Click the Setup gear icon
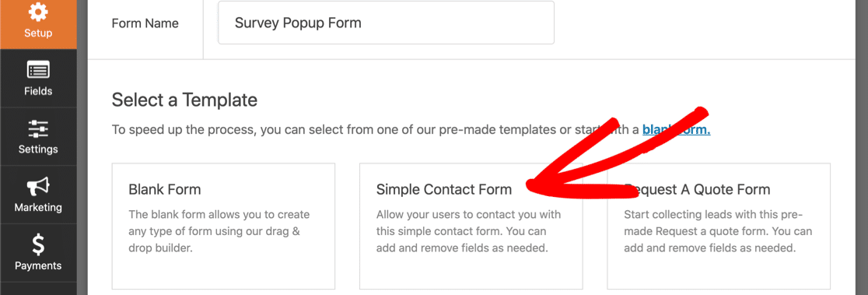This screenshot has height=295, width=868. click(x=38, y=11)
